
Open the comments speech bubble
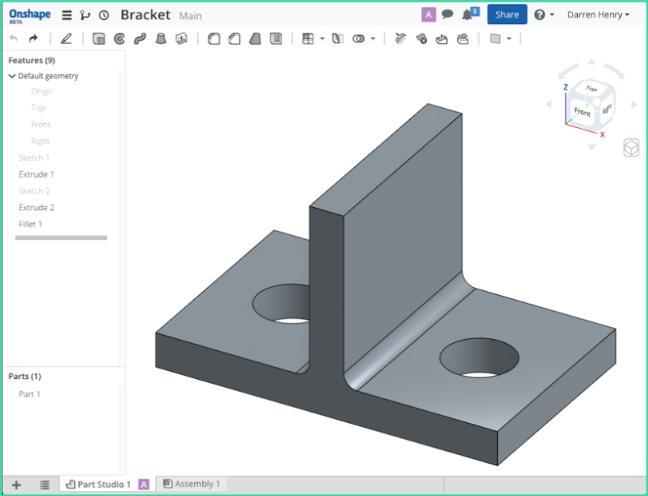tap(447, 14)
